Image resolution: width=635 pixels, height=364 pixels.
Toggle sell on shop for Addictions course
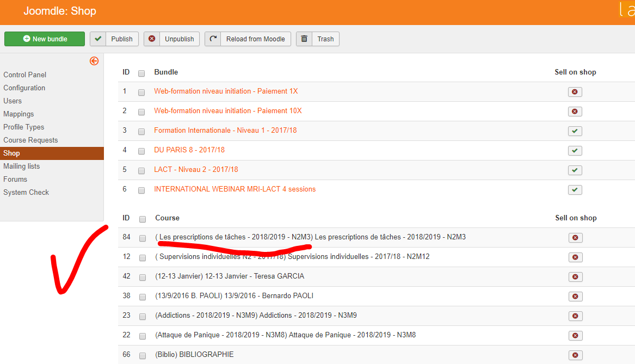pyautogui.click(x=575, y=316)
